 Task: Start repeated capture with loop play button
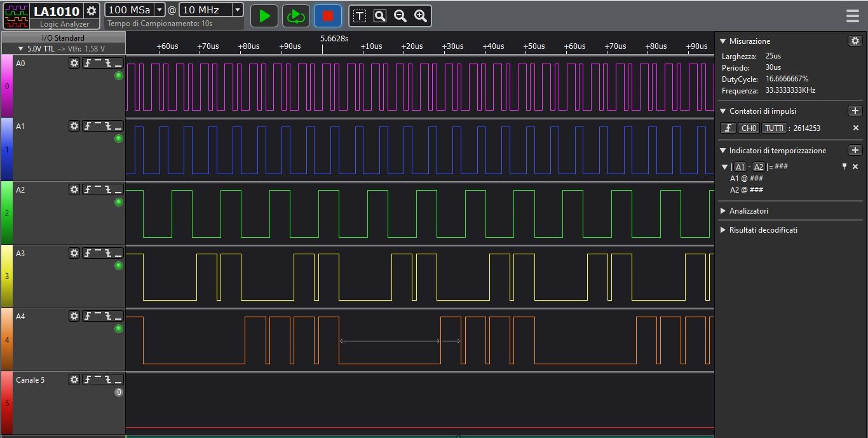(x=296, y=16)
